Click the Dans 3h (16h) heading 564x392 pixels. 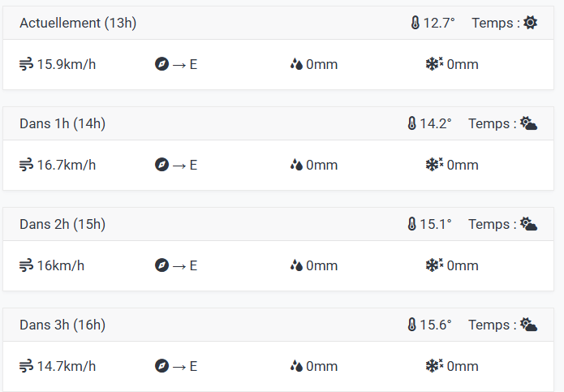click(x=62, y=325)
